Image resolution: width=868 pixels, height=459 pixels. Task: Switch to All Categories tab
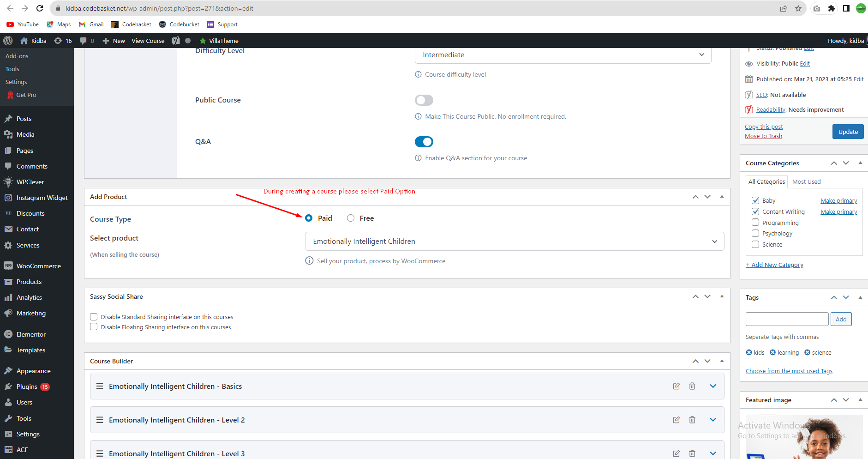coord(766,181)
